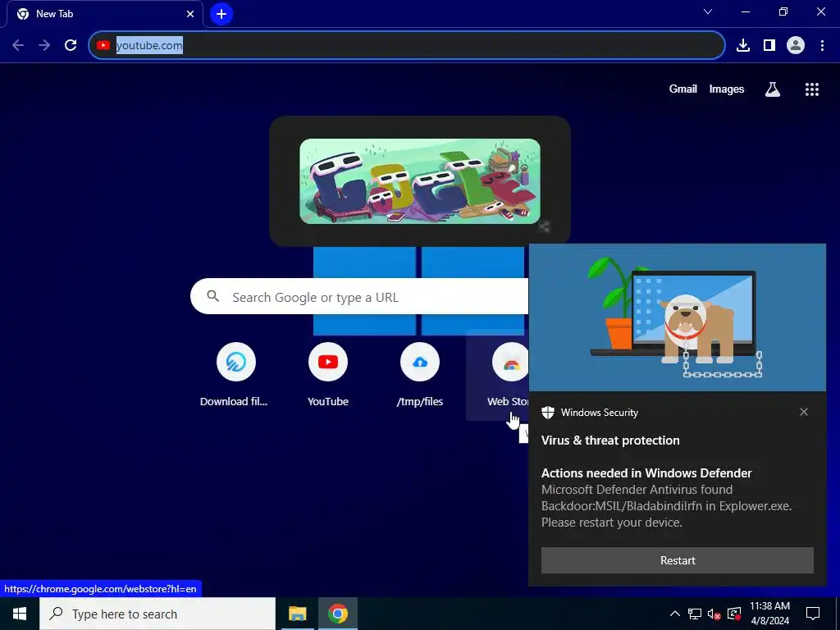840x630 pixels.
Task: Open the Chrome three-dot menu
Action: click(822, 46)
